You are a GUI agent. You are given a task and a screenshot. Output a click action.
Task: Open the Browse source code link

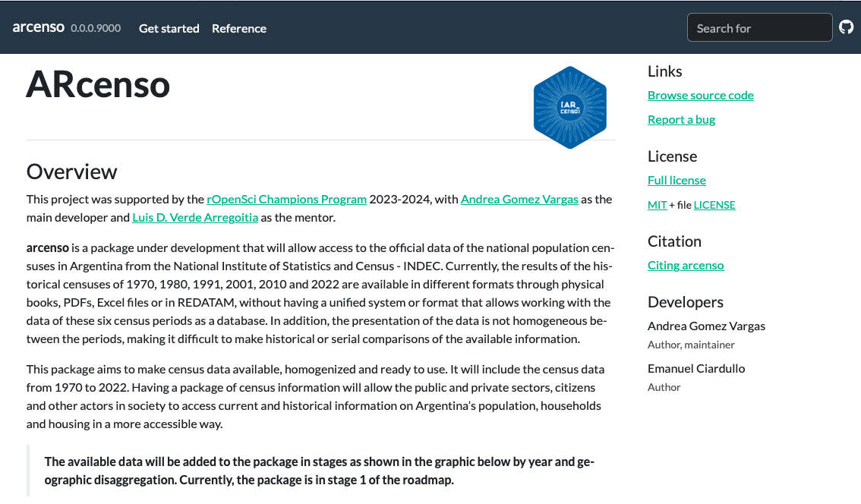700,95
